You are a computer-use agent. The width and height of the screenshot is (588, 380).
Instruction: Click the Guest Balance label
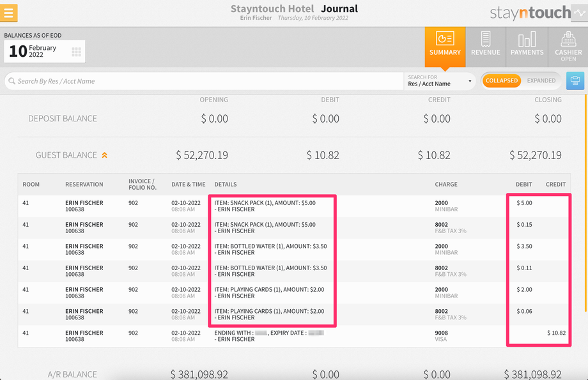[x=66, y=155]
